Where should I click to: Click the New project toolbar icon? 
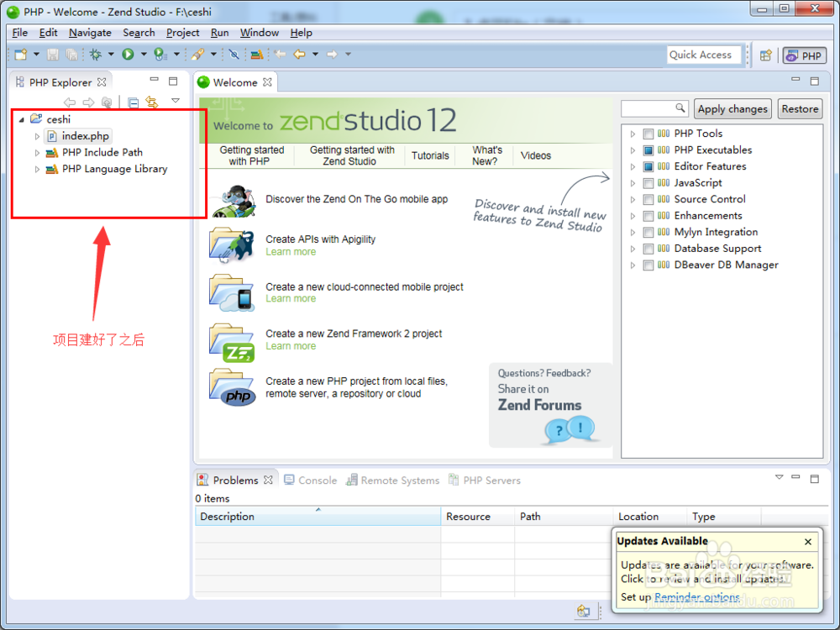point(21,54)
